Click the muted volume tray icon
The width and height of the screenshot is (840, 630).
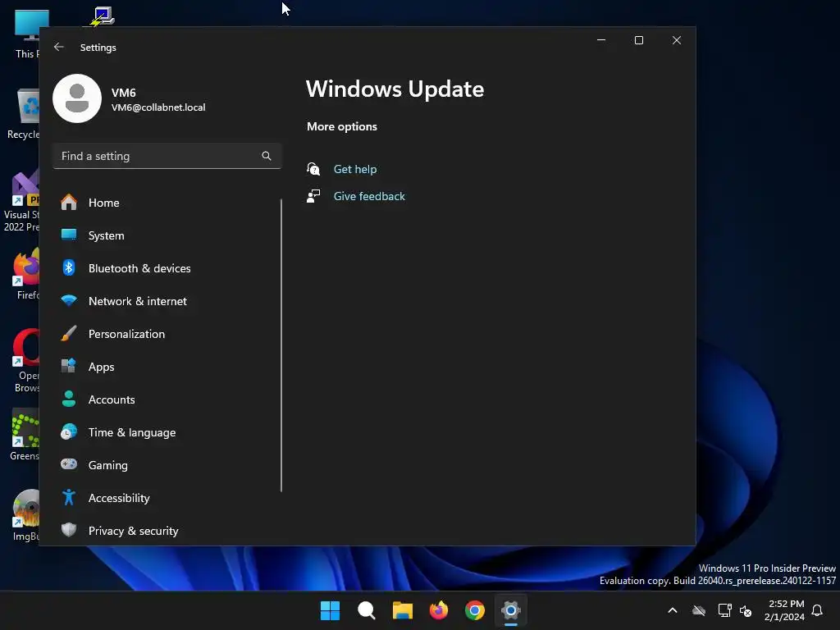coord(746,610)
